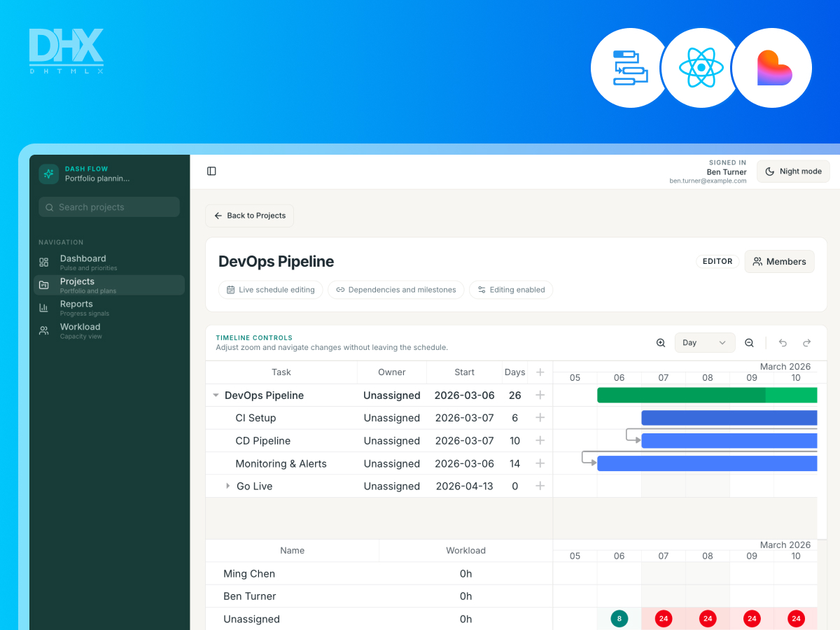Image resolution: width=840 pixels, height=630 pixels.
Task: Collapse the DevOps Pipeline task row
Action: pyautogui.click(x=216, y=395)
